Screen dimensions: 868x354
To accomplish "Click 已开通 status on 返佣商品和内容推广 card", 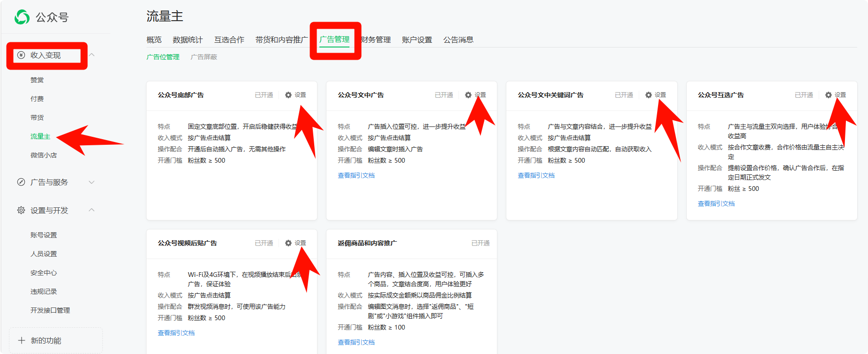I will tap(480, 243).
